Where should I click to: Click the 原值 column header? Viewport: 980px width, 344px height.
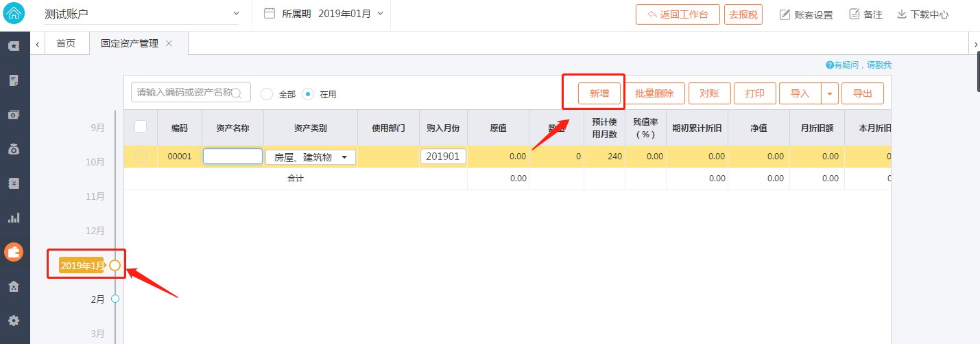(498, 128)
